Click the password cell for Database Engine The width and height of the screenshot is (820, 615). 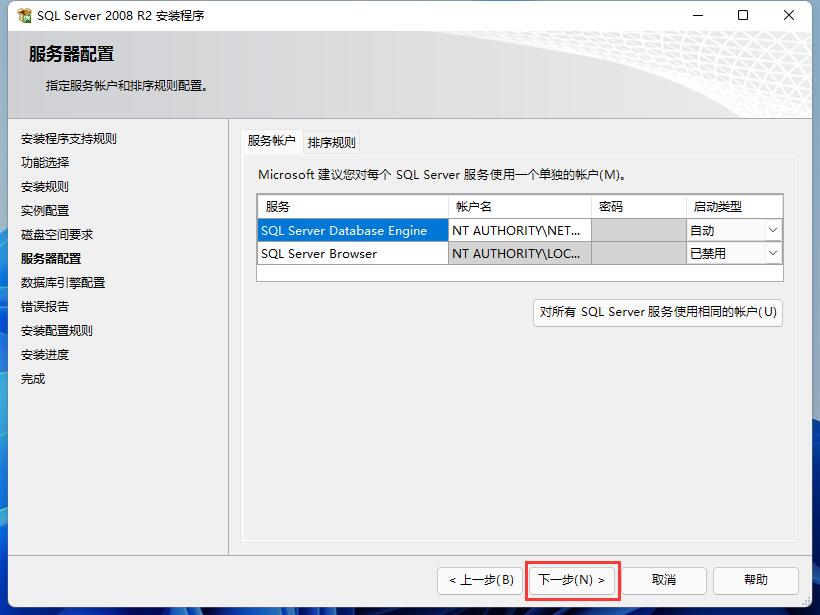639,231
